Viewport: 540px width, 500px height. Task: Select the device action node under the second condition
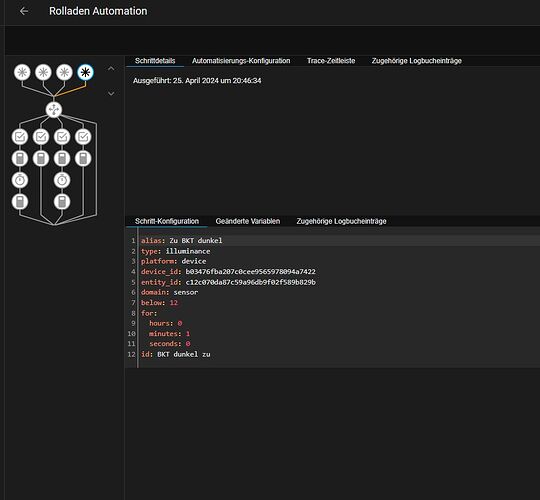click(x=41, y=158)
